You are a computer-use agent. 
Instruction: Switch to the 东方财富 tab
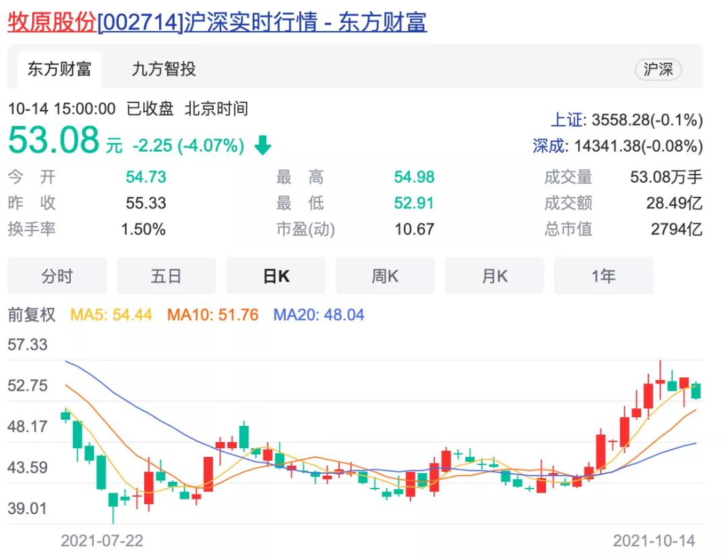(59, 69)
